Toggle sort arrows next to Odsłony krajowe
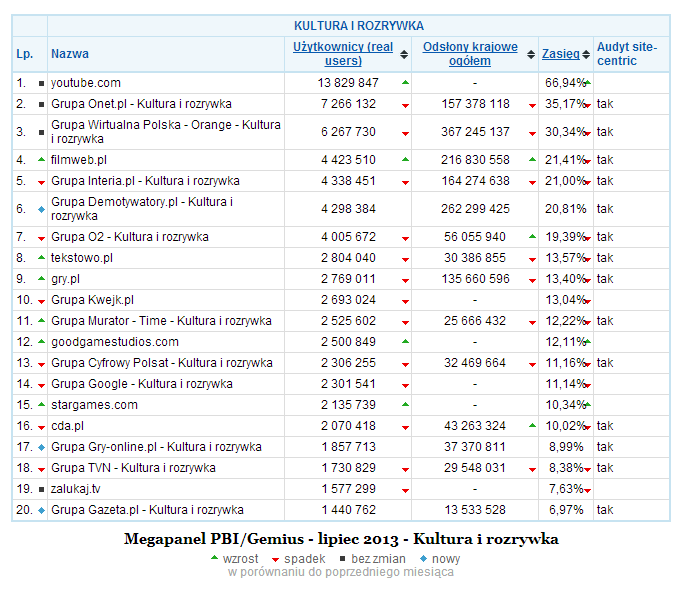This screenshot has width=683, height=592. (529, 55)
